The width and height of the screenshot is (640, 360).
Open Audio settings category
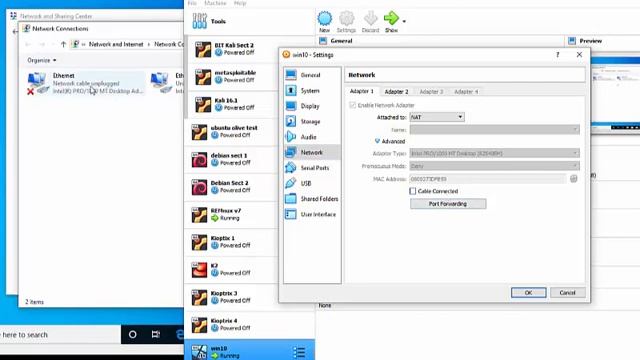tap(312, 137)
